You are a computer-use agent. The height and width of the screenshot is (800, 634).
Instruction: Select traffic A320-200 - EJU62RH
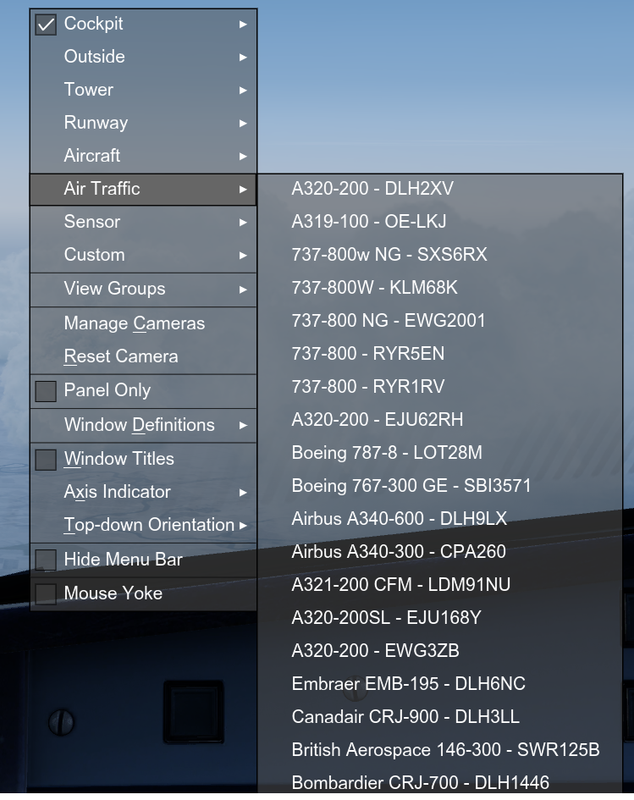click(x=440, y=420)
